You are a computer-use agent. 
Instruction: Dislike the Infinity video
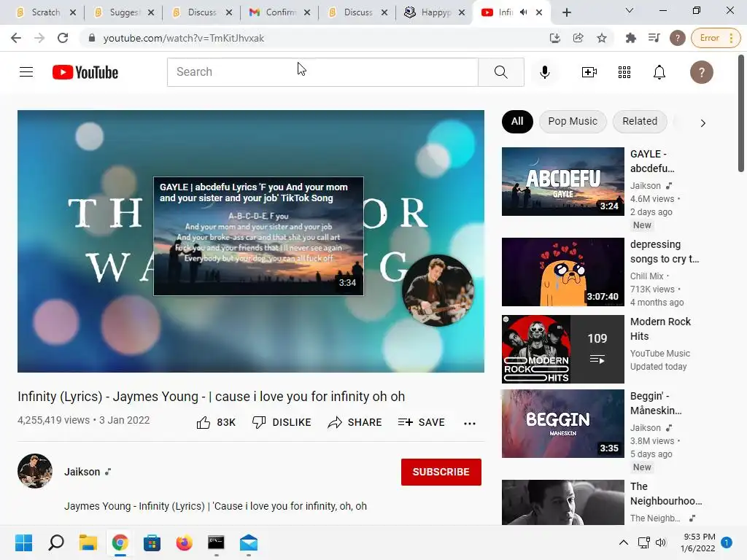(x=282, y=422)
